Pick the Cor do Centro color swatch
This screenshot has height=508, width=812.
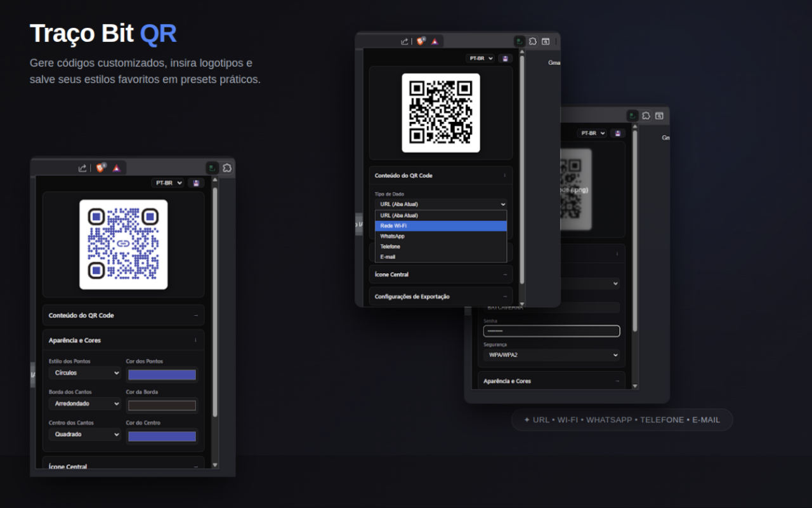coord(162,436)
